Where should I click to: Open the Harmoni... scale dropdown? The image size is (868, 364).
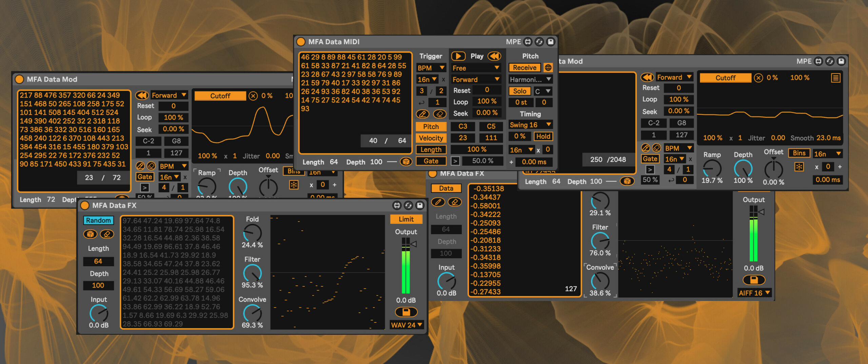531,79
